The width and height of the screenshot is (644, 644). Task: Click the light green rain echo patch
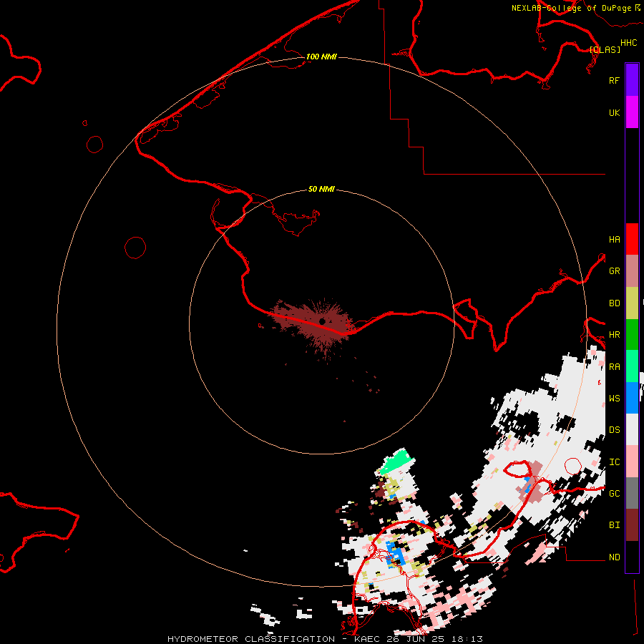click(396, 462)
